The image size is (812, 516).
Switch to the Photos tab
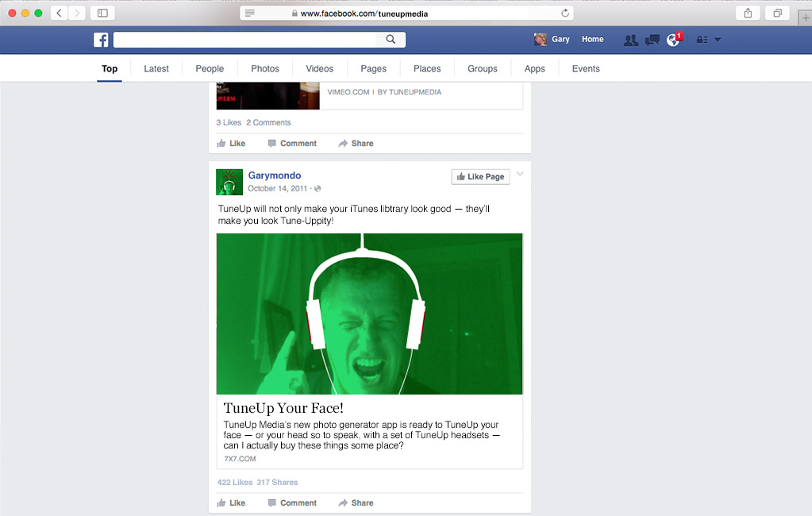265,69
